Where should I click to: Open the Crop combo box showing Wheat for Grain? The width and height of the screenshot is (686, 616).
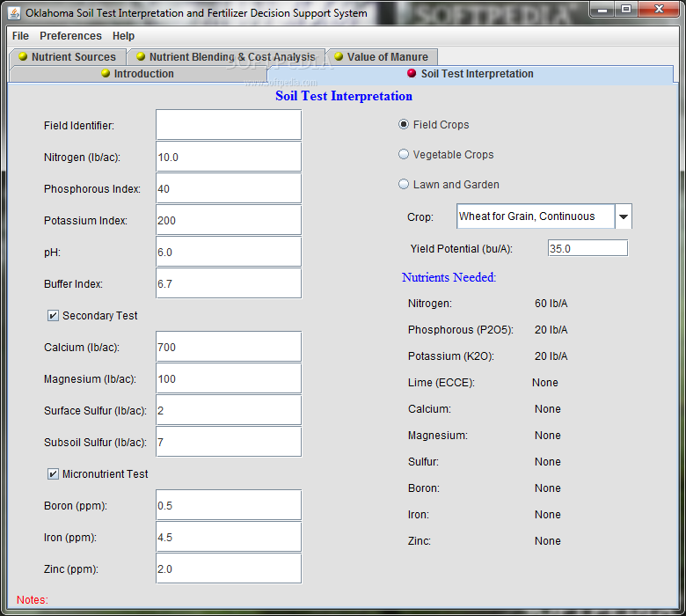click(x=544, y=216)
